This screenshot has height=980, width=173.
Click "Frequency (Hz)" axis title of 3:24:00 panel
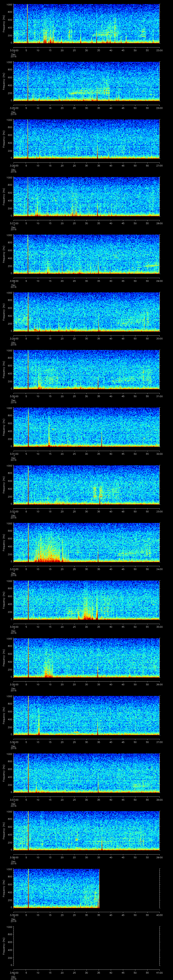[x=4, y=24]
